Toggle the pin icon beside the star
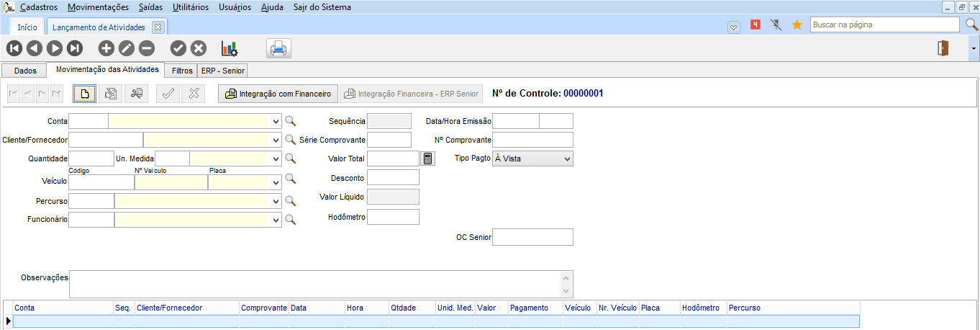 776,24
